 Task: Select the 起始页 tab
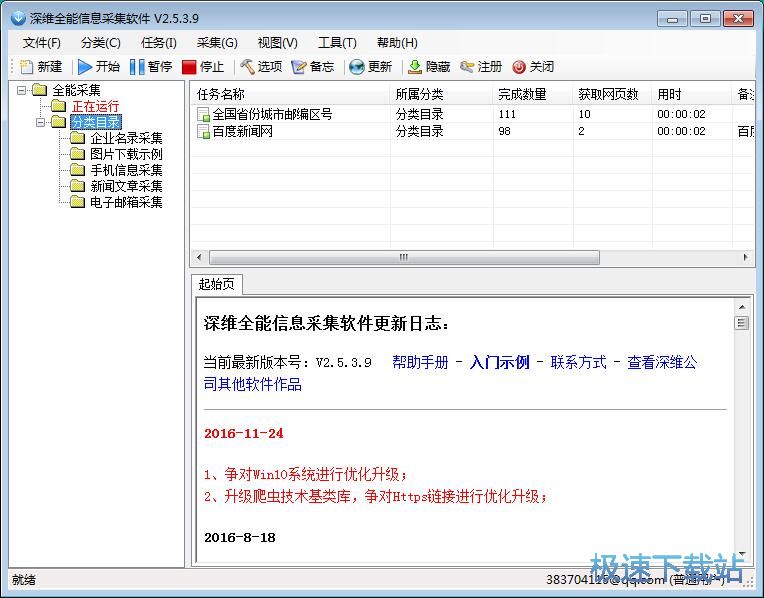(x=216, y=284)
